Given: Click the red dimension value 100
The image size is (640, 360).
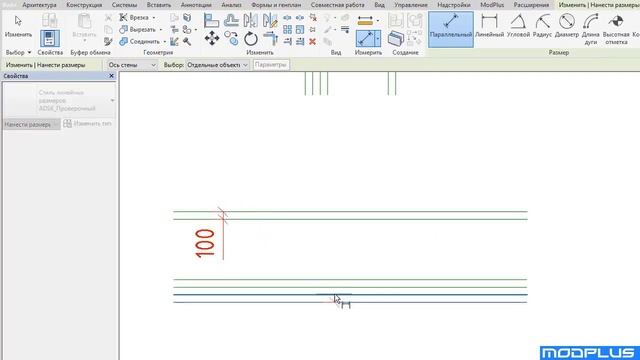Looking at the screenshot, I should [x=205, y=243].
